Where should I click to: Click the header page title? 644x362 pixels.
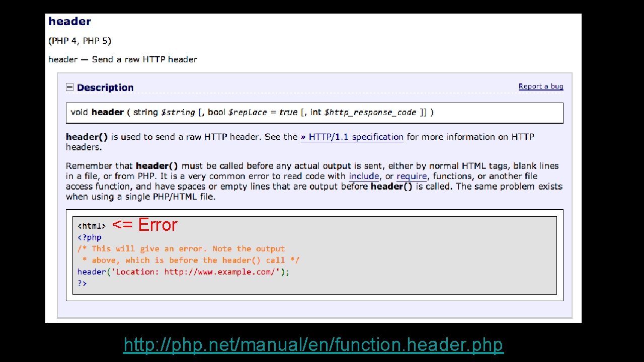[69, 21]
